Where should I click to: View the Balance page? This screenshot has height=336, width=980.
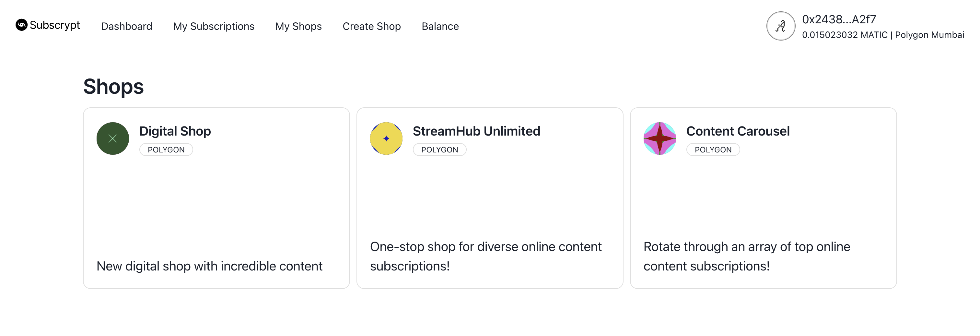click(440, 26)
